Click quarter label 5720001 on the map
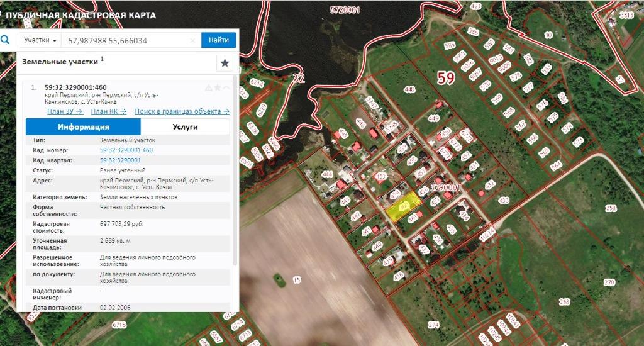Image resolution: width=644 pixels, height=346 pixels. 345,10
